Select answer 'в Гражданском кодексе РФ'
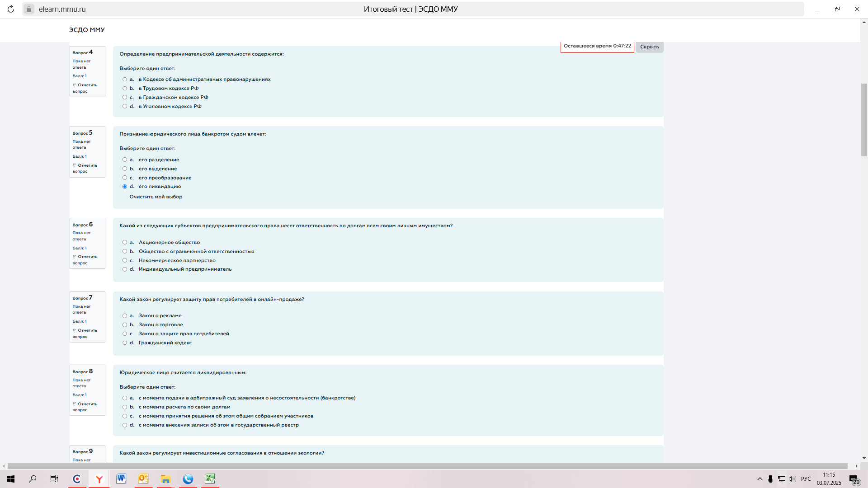Image resolution: width=868 pixels, height=488 pixels. coord(125,98)
